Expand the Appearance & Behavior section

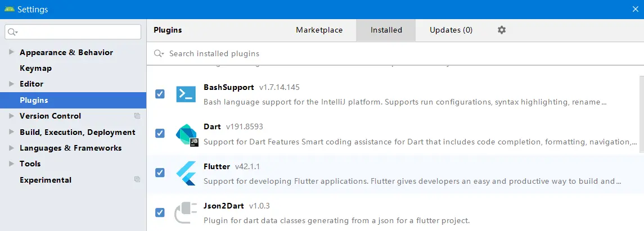point(11,52)
